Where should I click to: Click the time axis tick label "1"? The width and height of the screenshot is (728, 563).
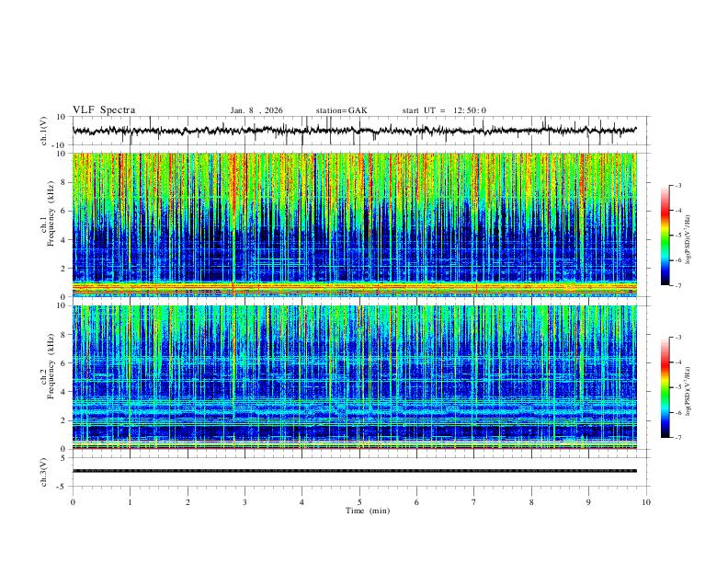click(130, 502)
